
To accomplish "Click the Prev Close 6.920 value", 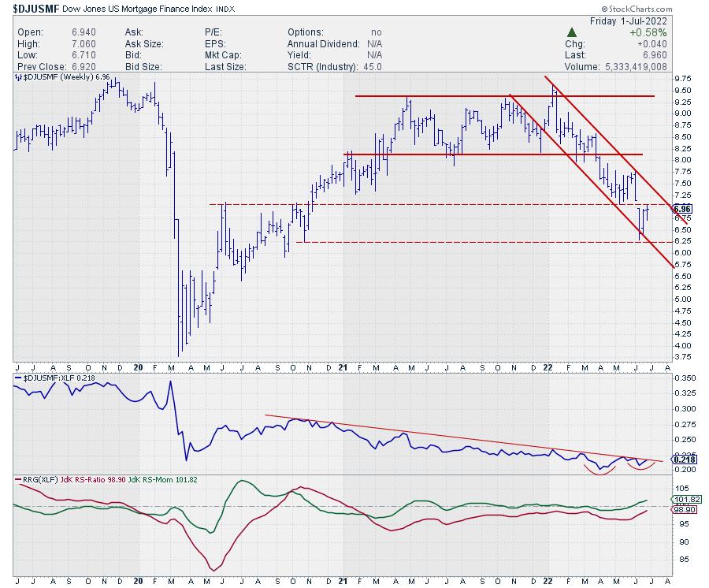I will click(x=72, y=66).
